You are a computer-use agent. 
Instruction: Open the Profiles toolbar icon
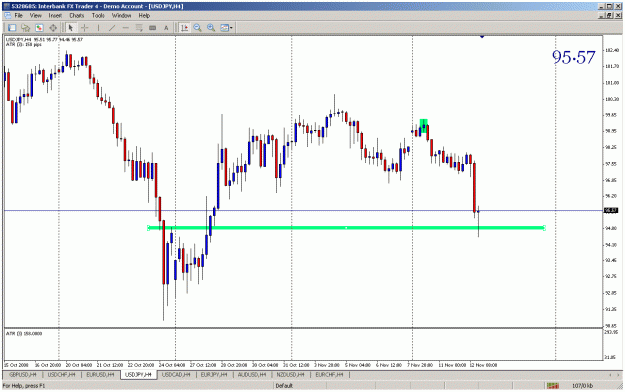point(26,28)
